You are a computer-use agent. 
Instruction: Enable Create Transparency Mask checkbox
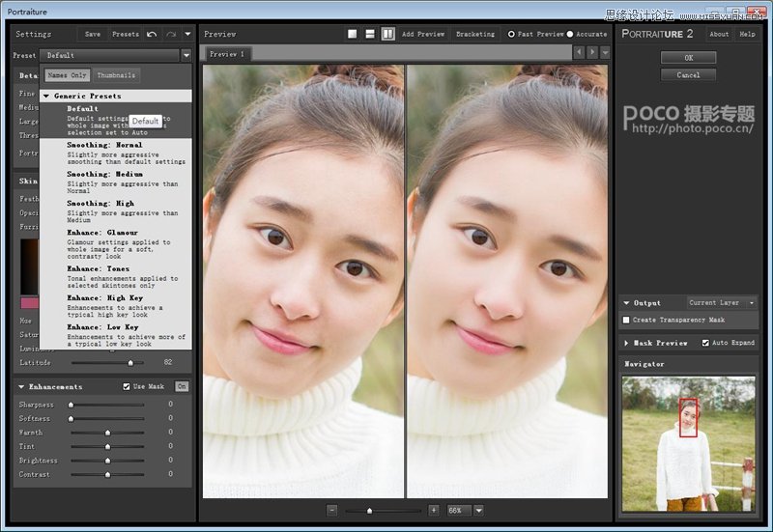(627, 320)
